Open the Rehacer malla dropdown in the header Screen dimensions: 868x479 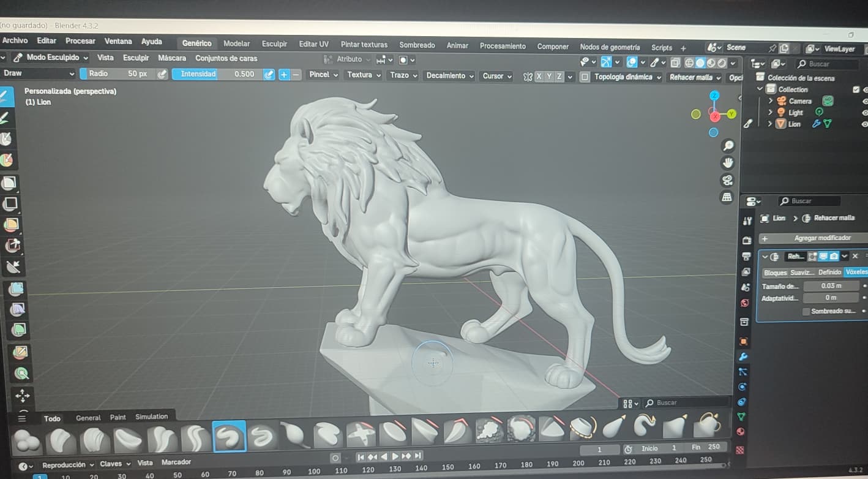click(x=695, y=77)
